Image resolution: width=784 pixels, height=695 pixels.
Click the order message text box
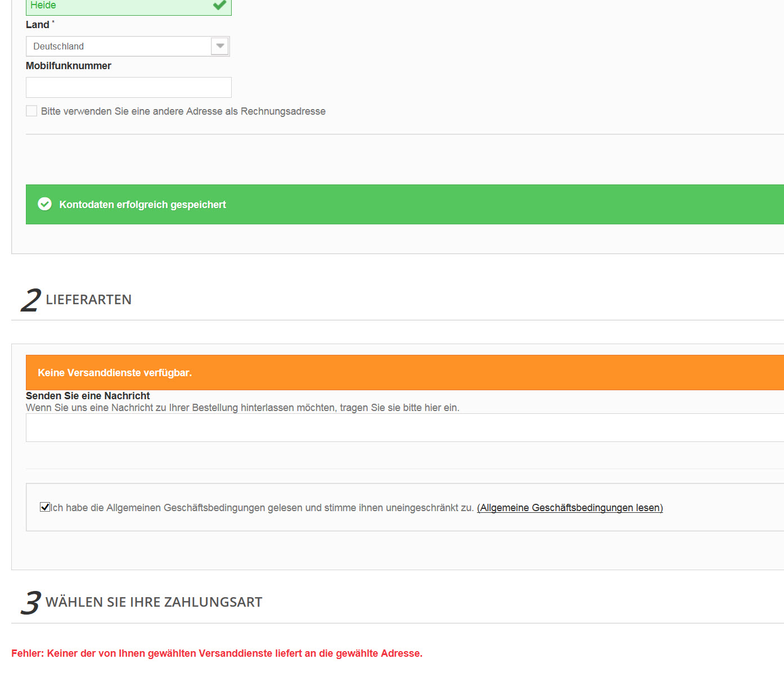(405, 428)
